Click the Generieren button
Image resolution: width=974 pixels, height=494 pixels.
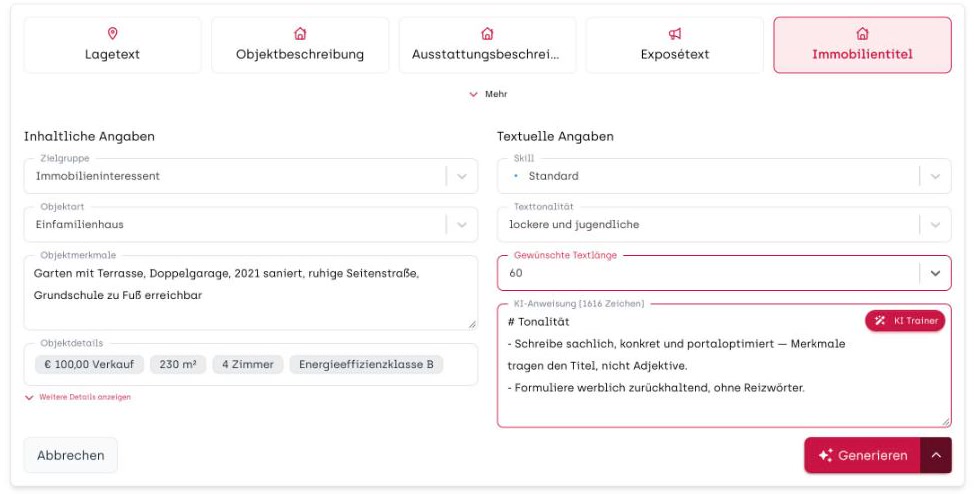click(x=862, y=455)
